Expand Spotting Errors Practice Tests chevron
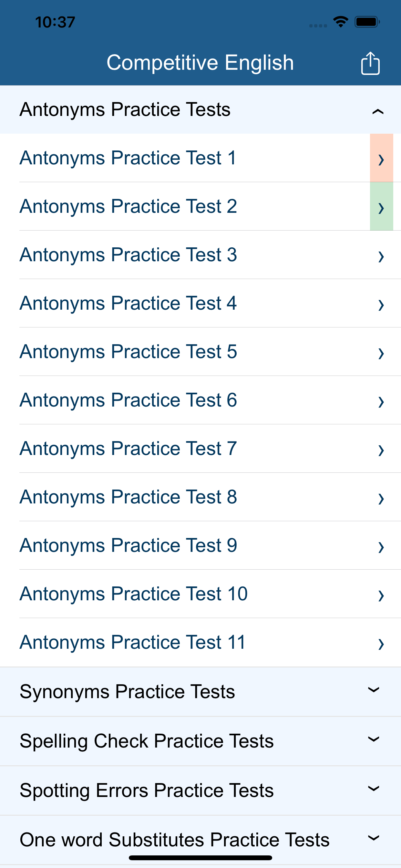This screenshot has width=401, height=868. tap(373, 789)
